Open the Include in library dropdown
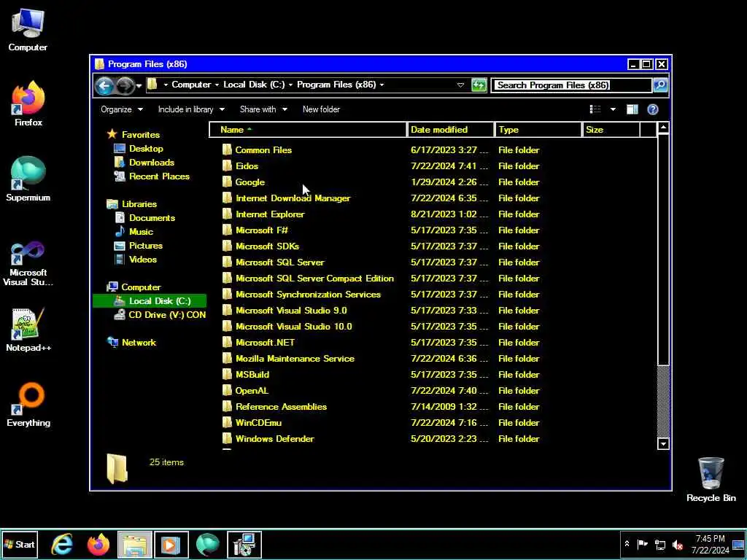Image resolution: width=747 pixels, height=560 pixels. [191, 109]
